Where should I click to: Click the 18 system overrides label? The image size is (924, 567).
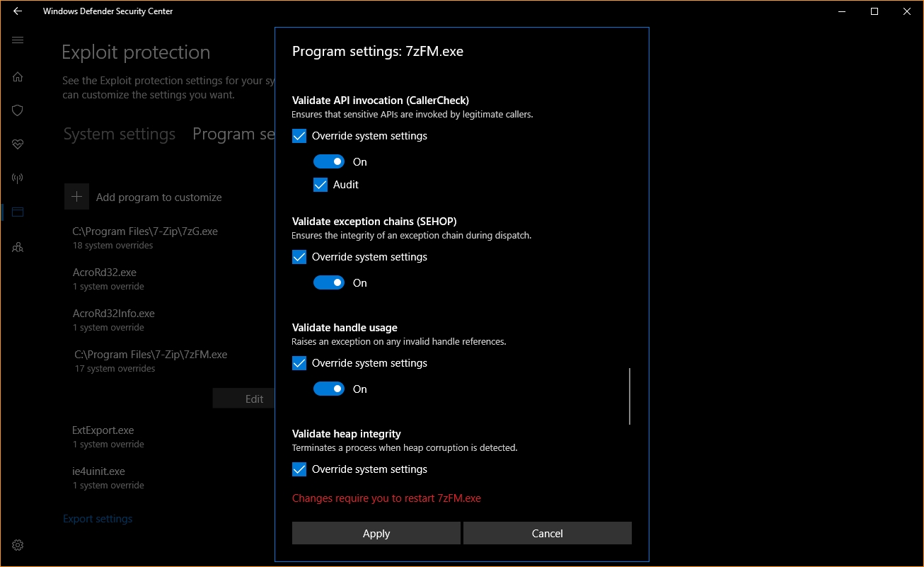(x=112, y=246)
